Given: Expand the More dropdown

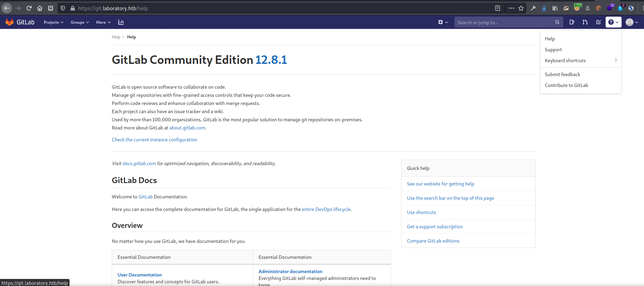Looking at the screenshot, I should [103, 22].
